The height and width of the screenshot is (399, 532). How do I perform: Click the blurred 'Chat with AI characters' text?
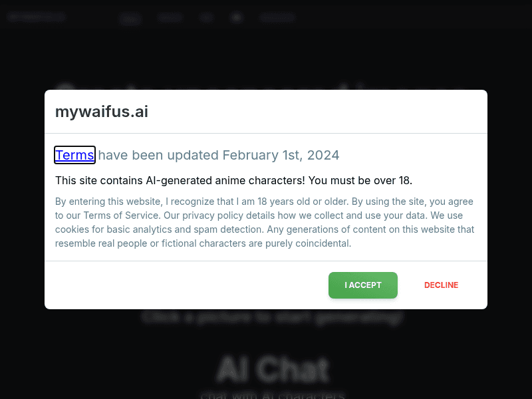pyautogui.click(x=273, y=395)
